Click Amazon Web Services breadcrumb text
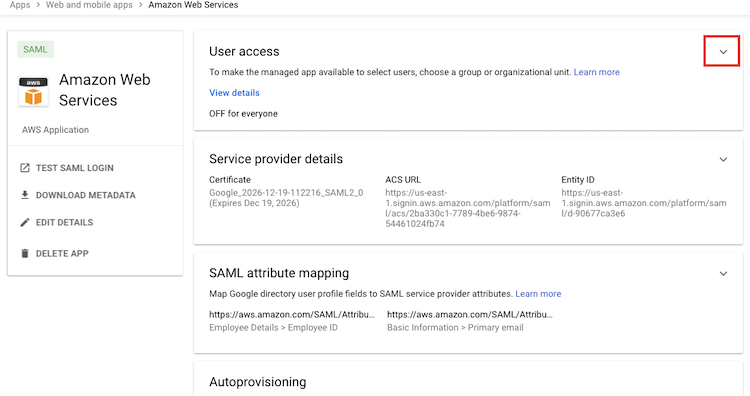 tap(193, 5)
